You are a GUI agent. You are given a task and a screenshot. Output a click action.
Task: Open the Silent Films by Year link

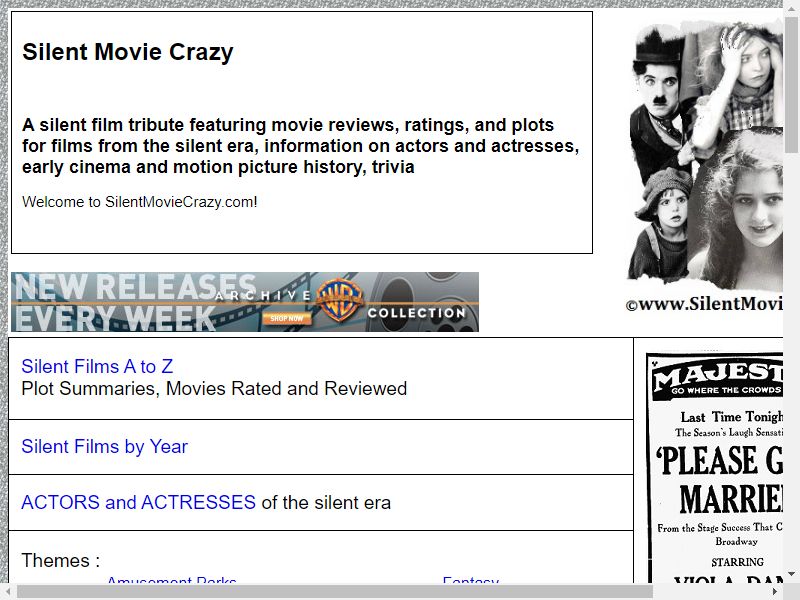105,447
